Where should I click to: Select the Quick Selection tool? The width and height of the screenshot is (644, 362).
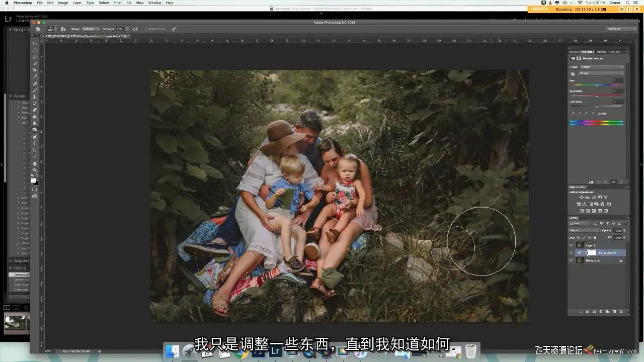pyautogui.click(x=35, y=63)
